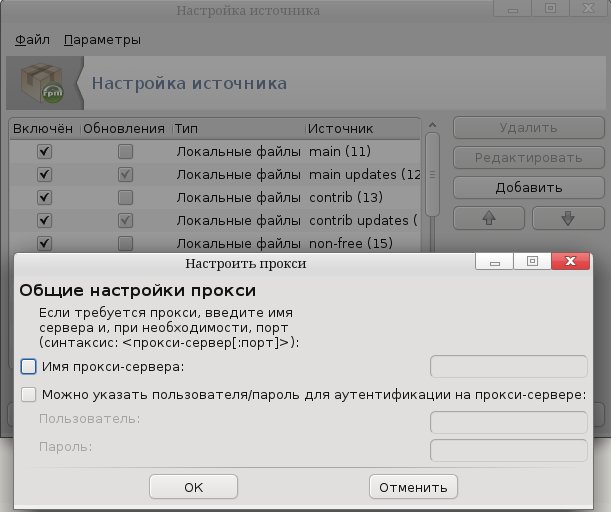Select the contrib (13) source row
The image size is (611, 512).
coord(215,198)
